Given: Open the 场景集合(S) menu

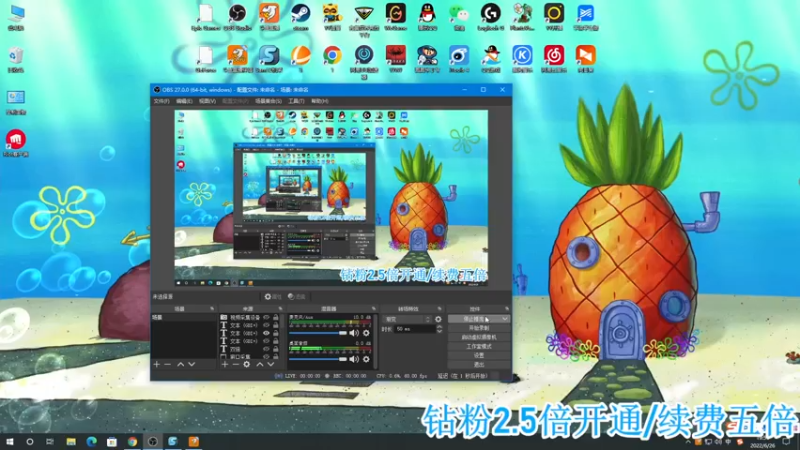Looking at the screenshot, I should click(x=268, y=101).
